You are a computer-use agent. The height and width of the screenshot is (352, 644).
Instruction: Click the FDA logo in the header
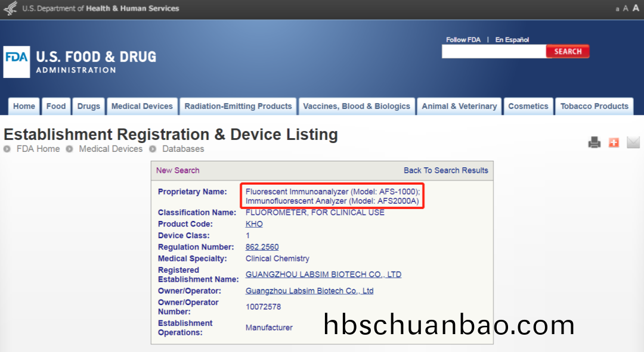click(x=17, y=62)
